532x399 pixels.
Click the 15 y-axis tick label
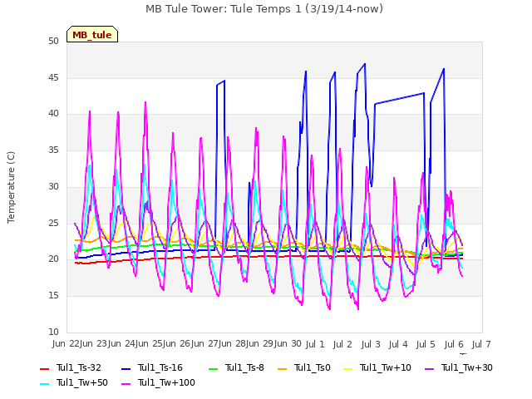53,296
